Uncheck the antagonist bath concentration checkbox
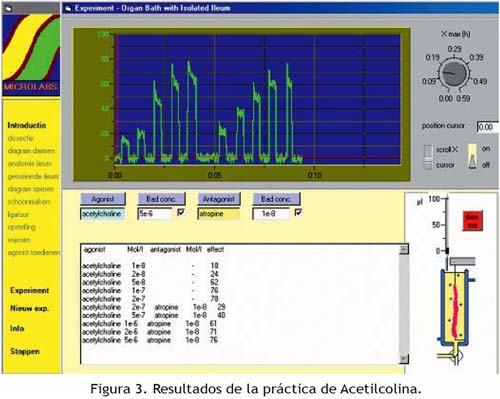 (x=298, y=212)
